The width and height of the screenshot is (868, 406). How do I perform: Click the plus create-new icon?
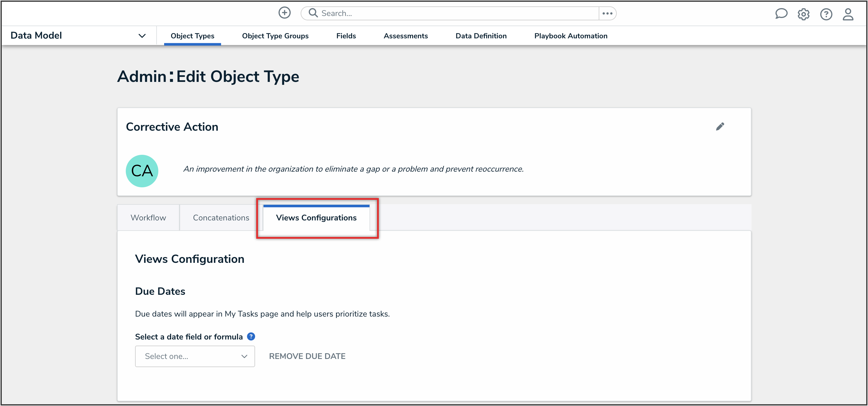click(x=284, y=13)
